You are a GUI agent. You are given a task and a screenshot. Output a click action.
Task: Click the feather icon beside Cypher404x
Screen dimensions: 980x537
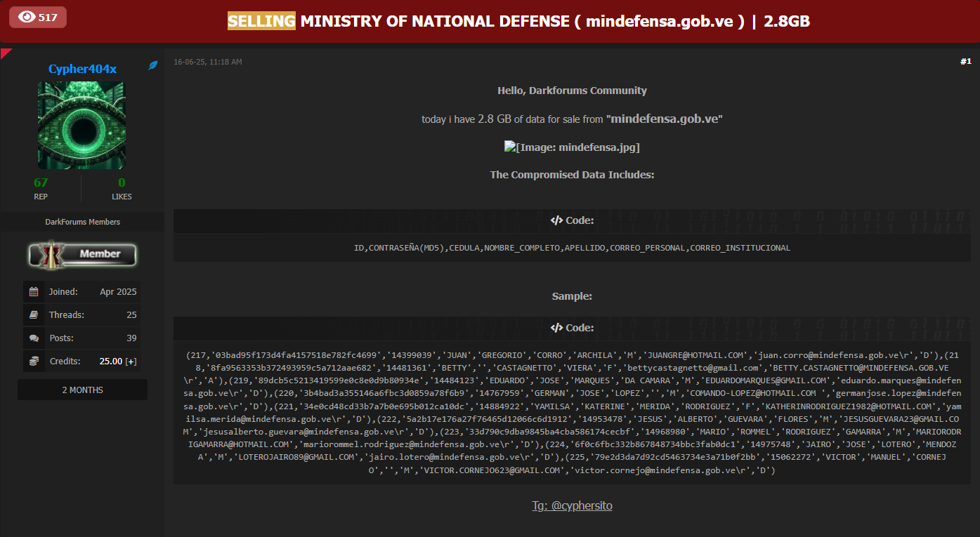tap(153, 65)
